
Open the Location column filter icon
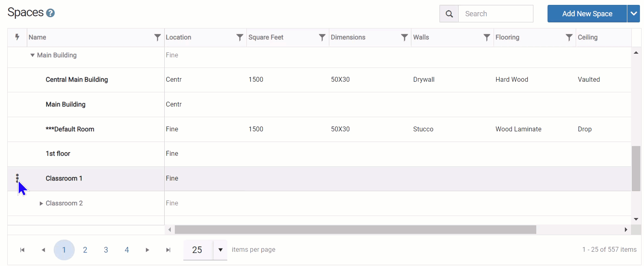coord(240,37)
